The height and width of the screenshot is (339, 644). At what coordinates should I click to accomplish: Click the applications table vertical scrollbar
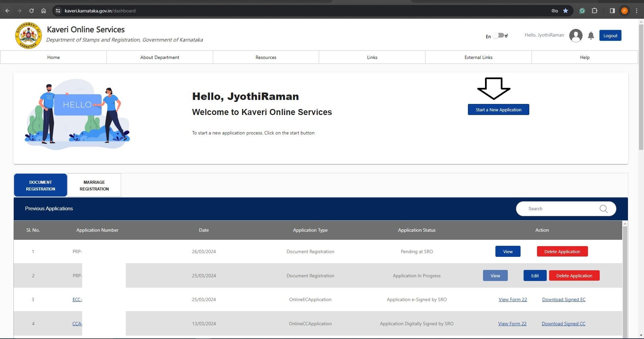point(625,278)
